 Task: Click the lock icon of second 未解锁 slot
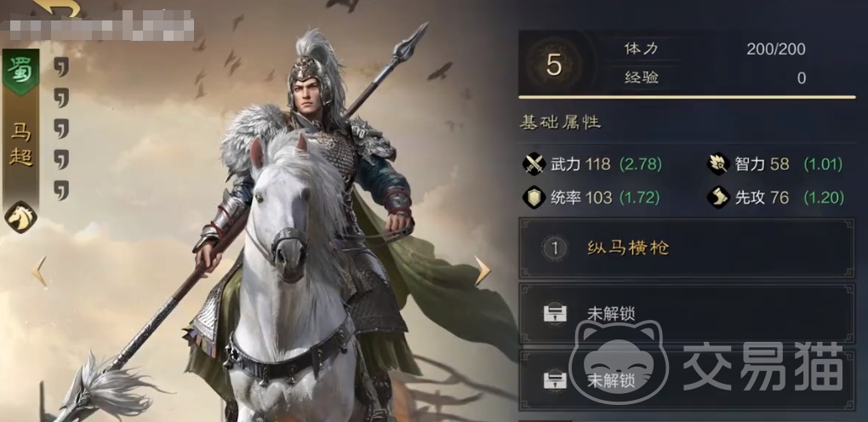click(x=555, y=380)
